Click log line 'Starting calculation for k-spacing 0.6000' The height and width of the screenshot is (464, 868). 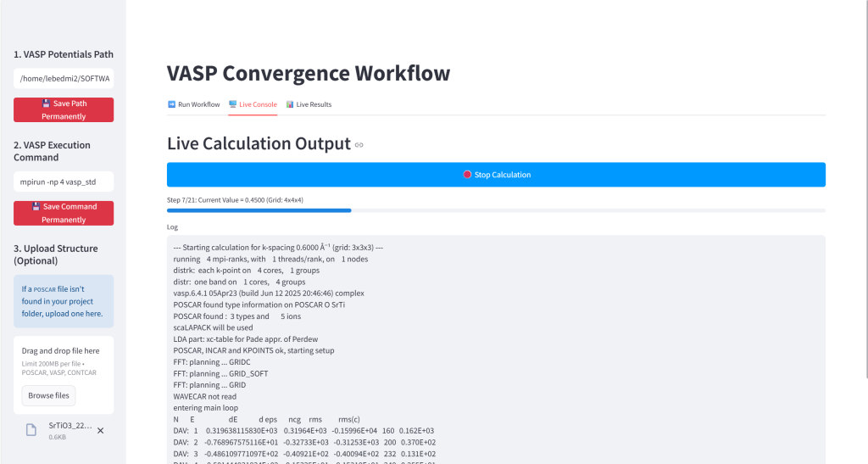click(x=278, y=248)
